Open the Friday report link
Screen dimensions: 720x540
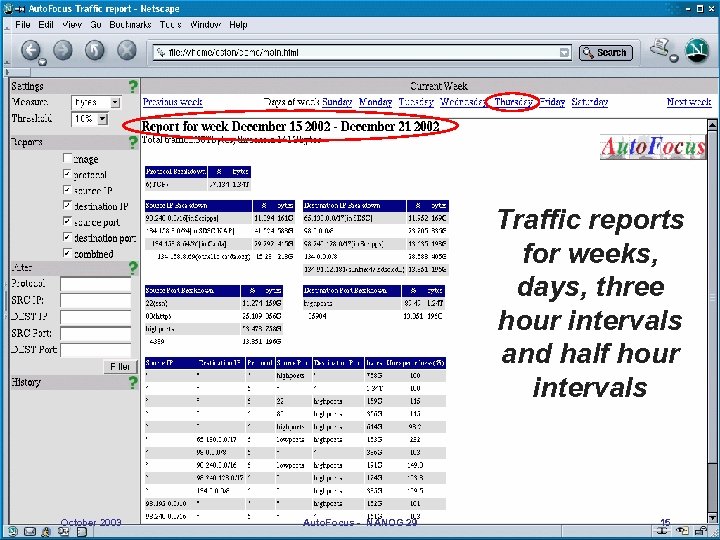tap(552, 102)
